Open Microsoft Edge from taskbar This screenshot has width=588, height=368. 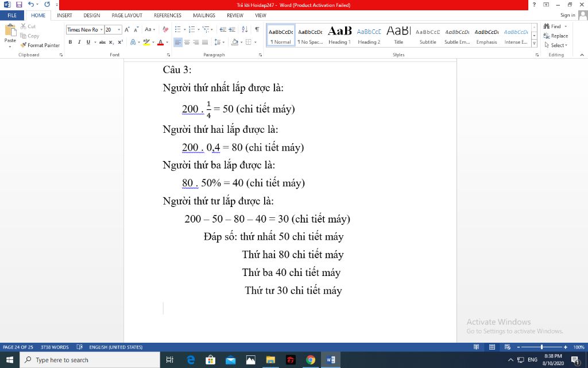pos(191,360)
